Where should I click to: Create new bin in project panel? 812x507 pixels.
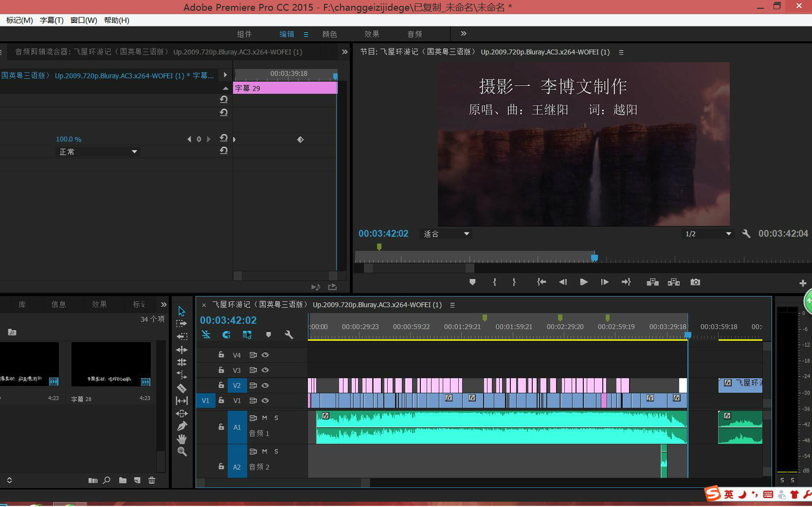coord(123,480)
